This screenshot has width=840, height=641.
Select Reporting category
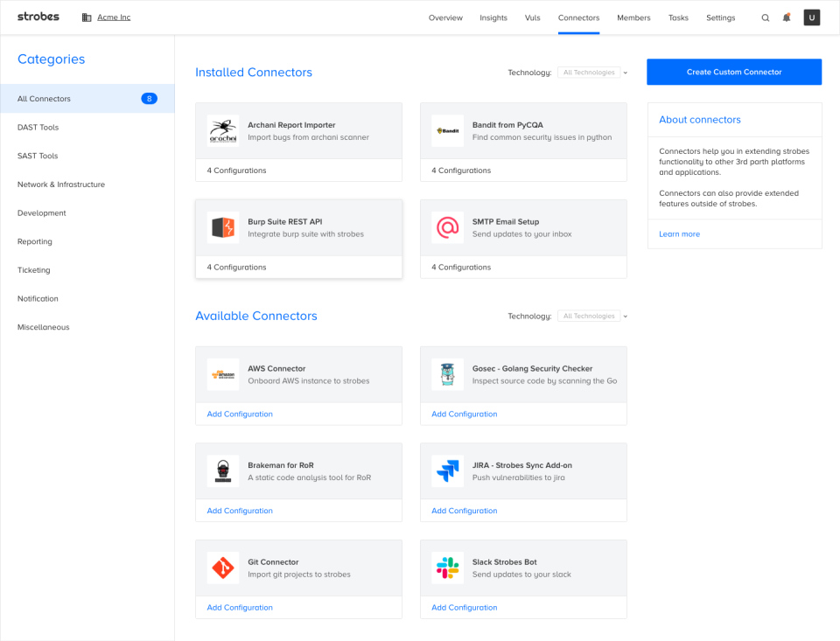tap(87, 241)
